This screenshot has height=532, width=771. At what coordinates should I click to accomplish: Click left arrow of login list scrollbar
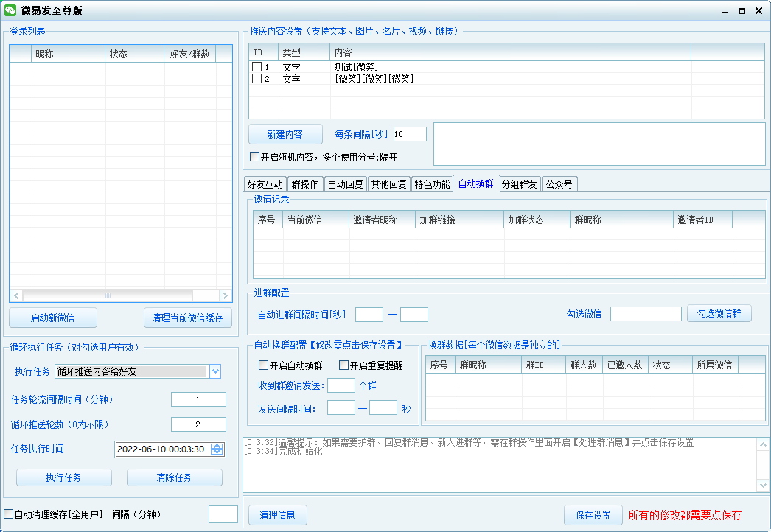[16, 295]
